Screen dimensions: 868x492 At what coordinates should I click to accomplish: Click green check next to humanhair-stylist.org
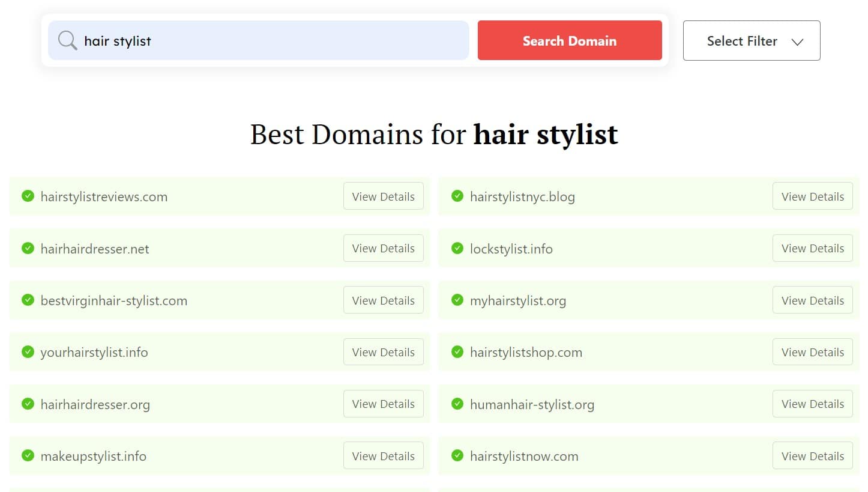click(x=457, y=404)
